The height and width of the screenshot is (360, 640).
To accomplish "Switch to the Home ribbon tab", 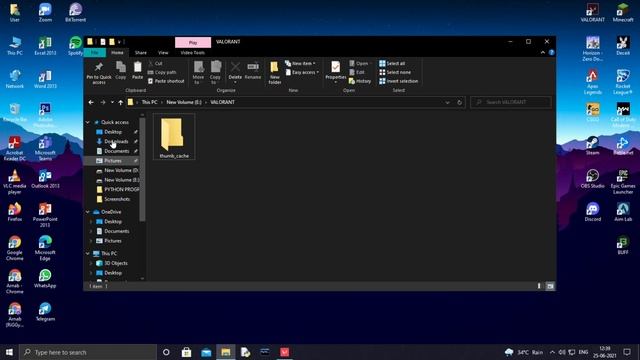I will coord(117,53).
